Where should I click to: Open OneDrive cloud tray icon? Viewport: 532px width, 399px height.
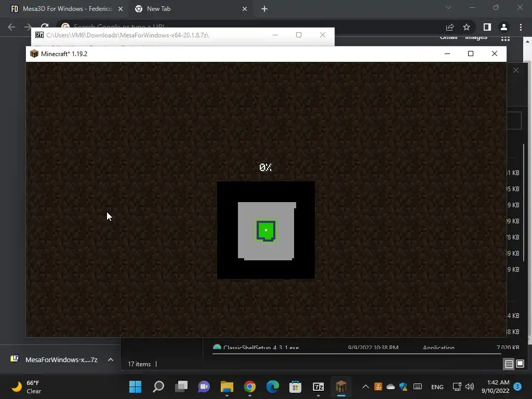(391, 387)
